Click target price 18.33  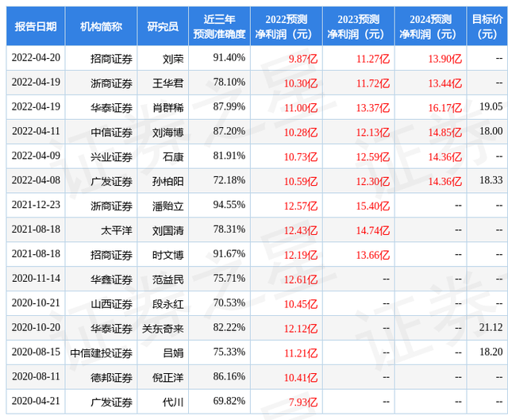point(491,180)
